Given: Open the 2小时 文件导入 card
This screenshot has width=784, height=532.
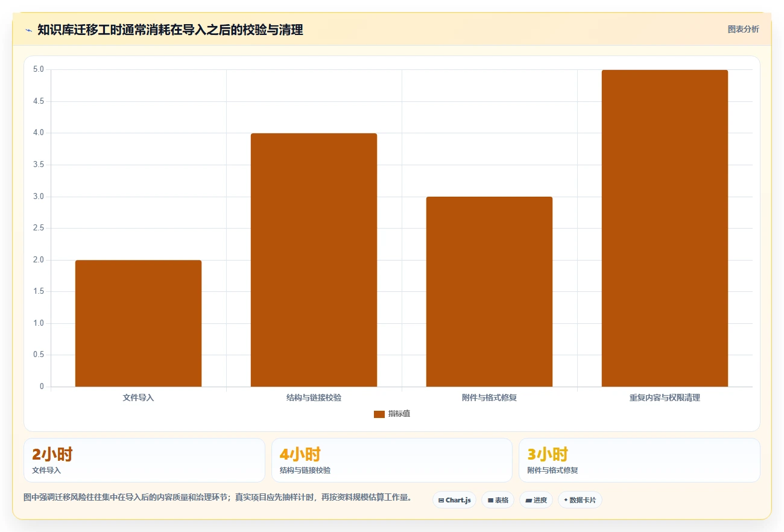Looking at the screenshot, I should point(144,460).
